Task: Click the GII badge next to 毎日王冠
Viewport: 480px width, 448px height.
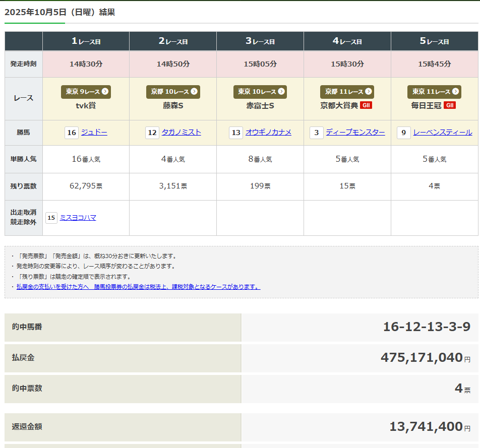Action: (x=449, y=105)
